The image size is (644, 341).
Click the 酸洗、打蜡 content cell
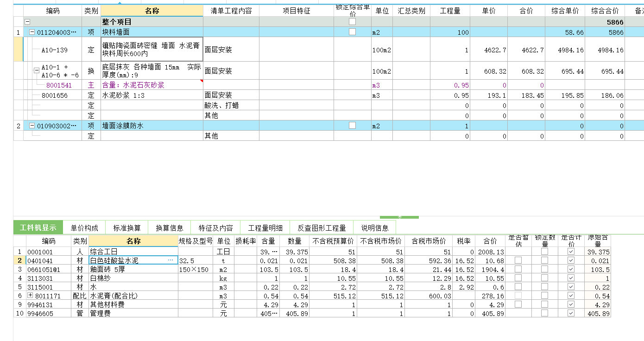click(231, 106)
